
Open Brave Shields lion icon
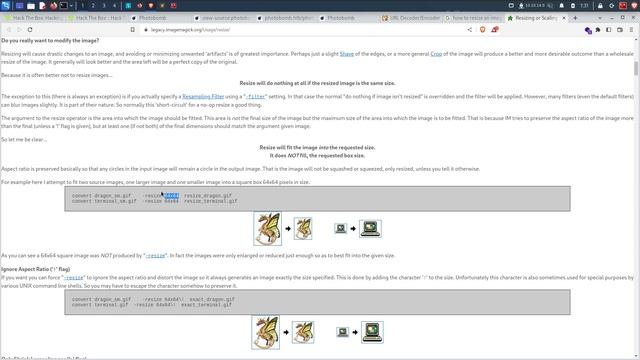pos(482,29)
